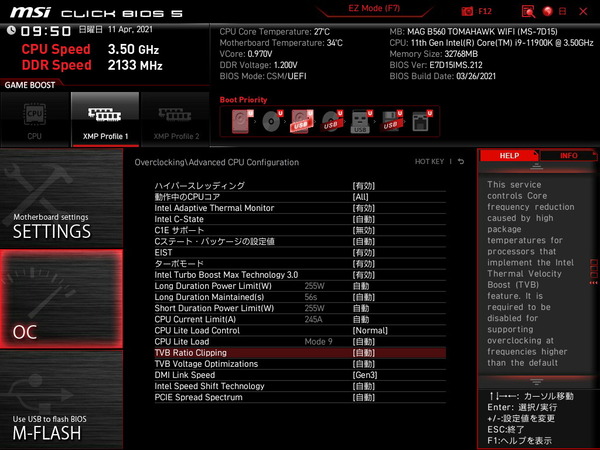Click the HOT KEY label
The height and width of the screenshot is (450, 600).
(432, 161)
